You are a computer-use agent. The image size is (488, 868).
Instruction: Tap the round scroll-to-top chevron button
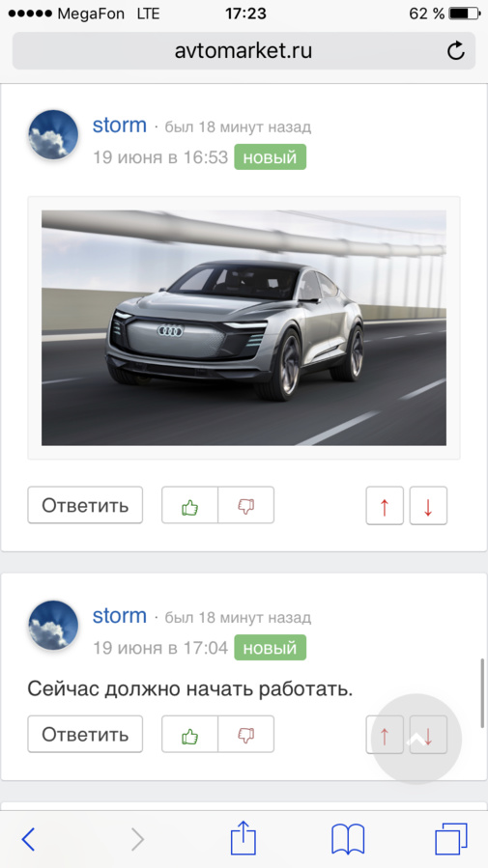tap(416, 739)
